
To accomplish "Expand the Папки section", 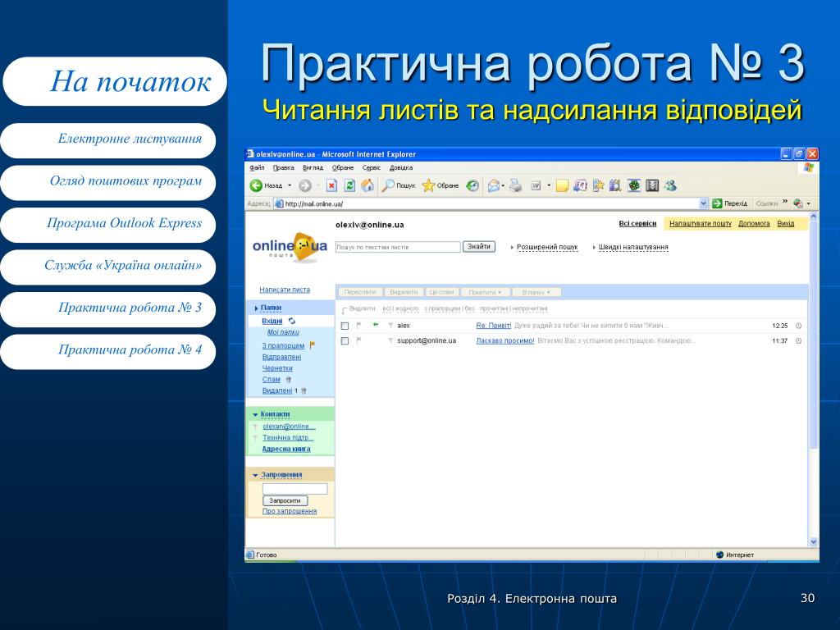I will (257, 308).
